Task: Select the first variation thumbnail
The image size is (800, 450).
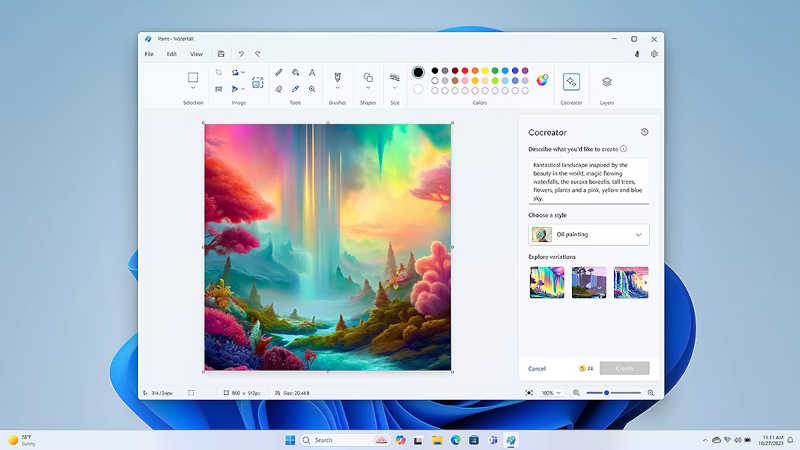Action: [x=547, y=282]
